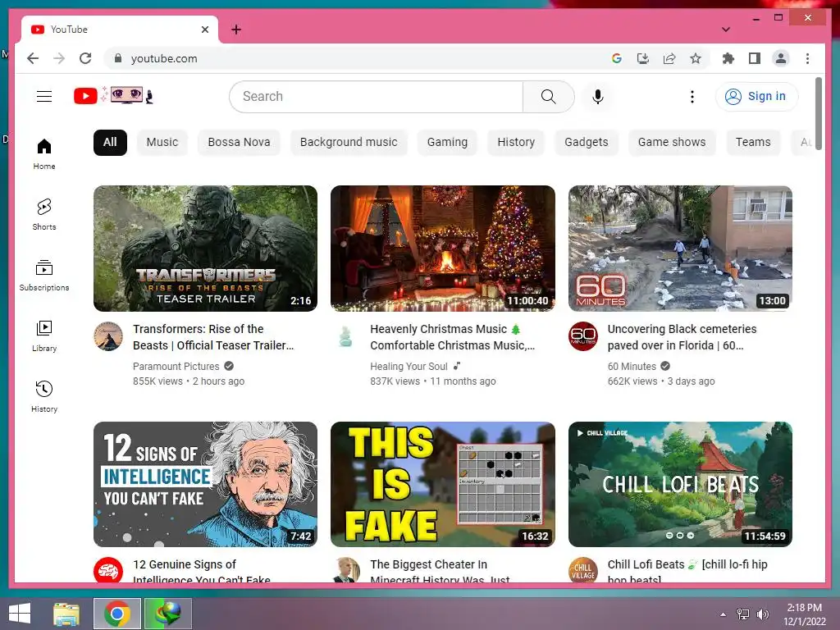Close the YouTube tab

tap(204, 30)
